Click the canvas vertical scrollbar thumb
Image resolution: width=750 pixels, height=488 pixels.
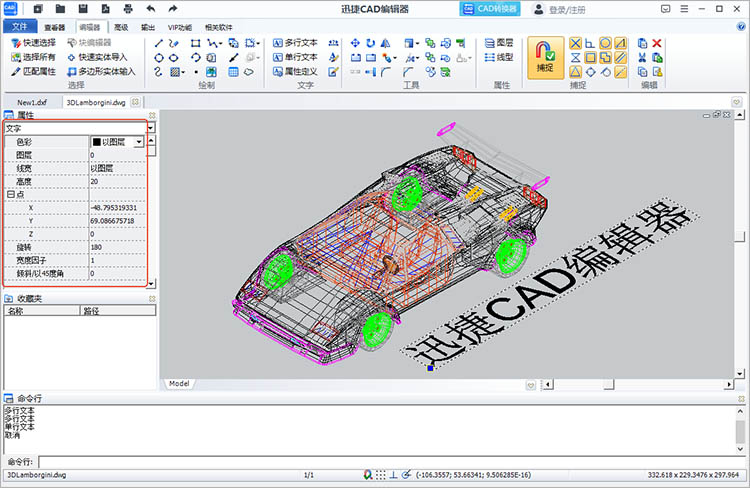coord(740,236)
